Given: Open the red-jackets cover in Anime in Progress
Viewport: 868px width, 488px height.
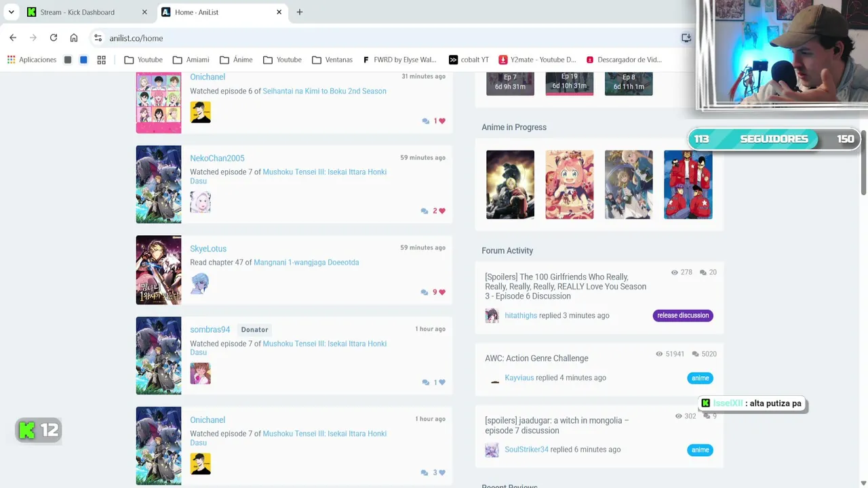Looking at the screenshot, I should (688, 184).
